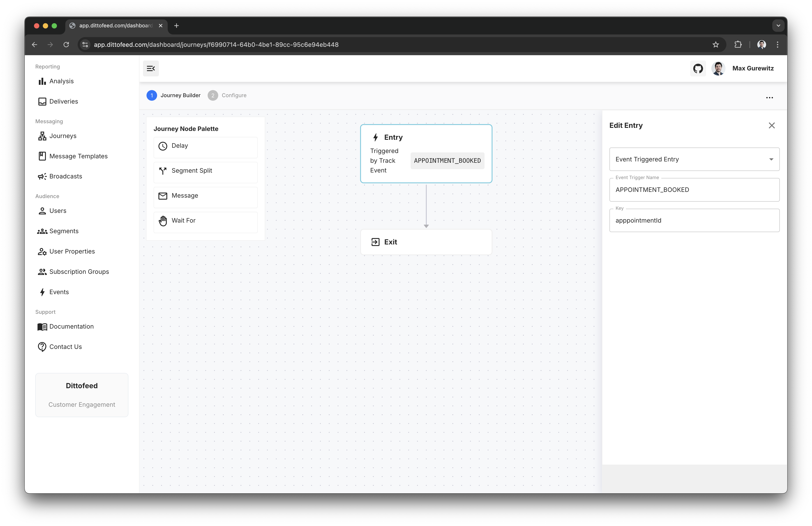The image size is (812, 526).
Task: Close the Edit Entry panel
Action: [x=771, y=126]
